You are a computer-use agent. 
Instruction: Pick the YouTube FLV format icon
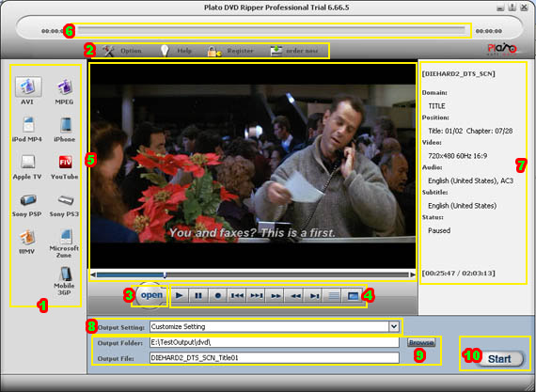tap(65, 162)
